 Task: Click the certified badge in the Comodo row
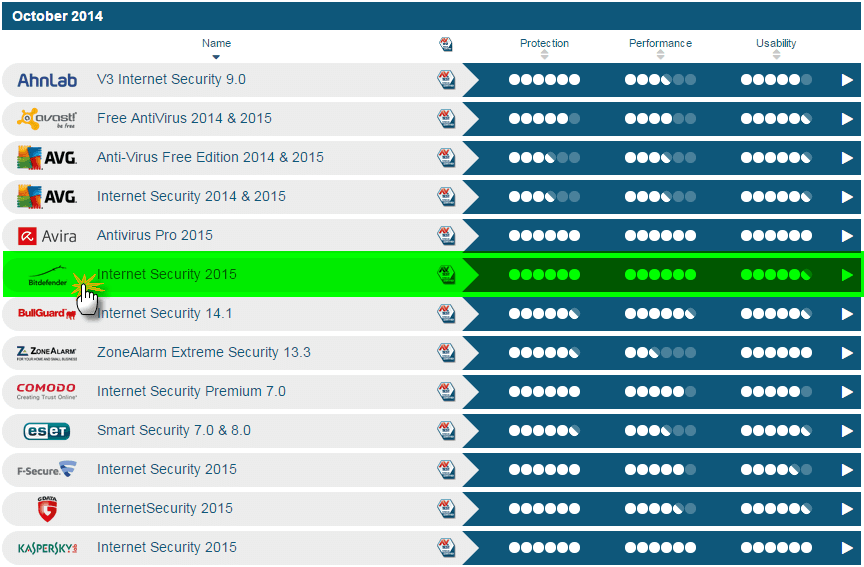click(446, 392)
